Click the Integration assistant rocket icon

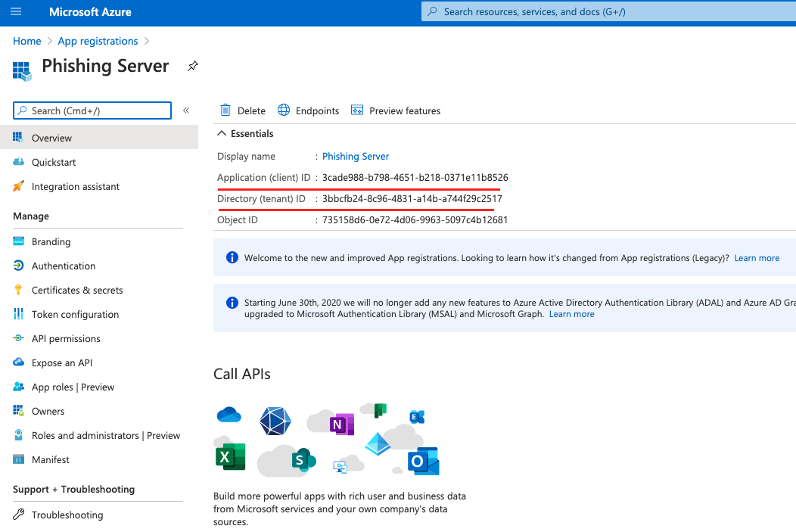click(x=18, y=186)
